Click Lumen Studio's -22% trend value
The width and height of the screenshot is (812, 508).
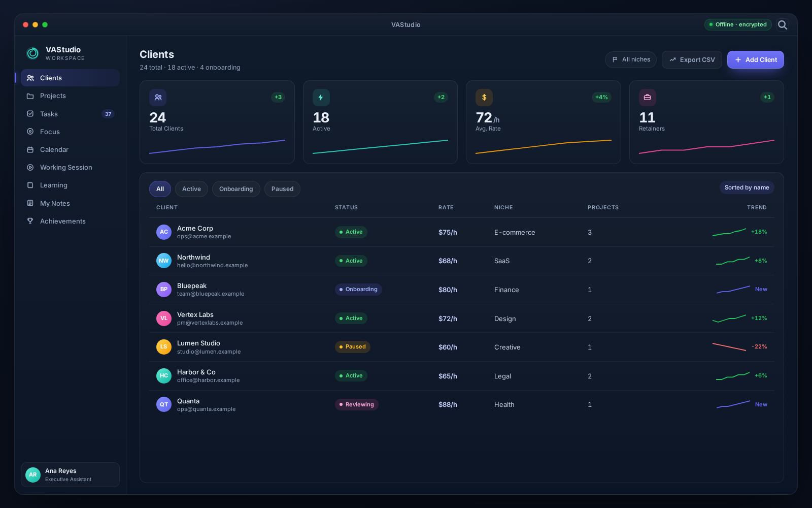(759, 347)
